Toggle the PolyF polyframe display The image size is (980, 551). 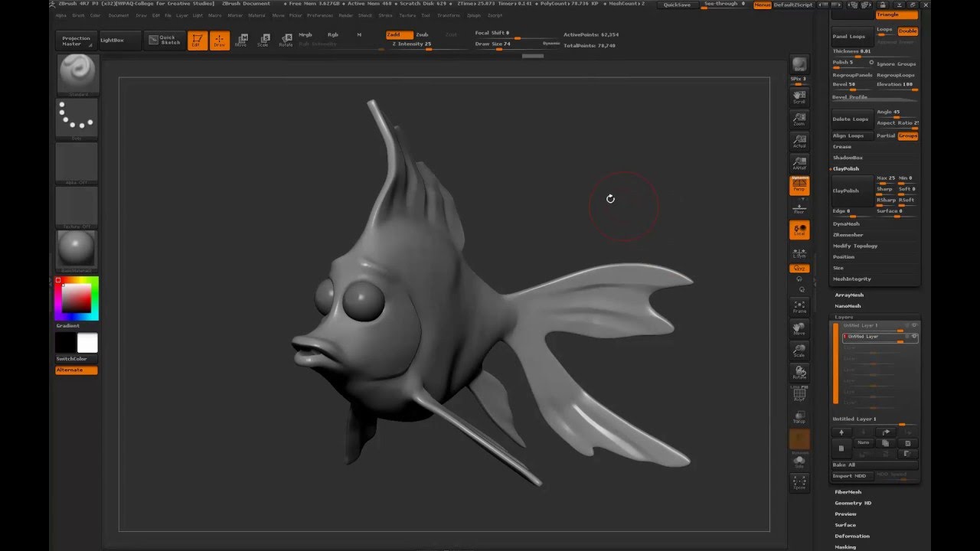(x=799, y=394)
